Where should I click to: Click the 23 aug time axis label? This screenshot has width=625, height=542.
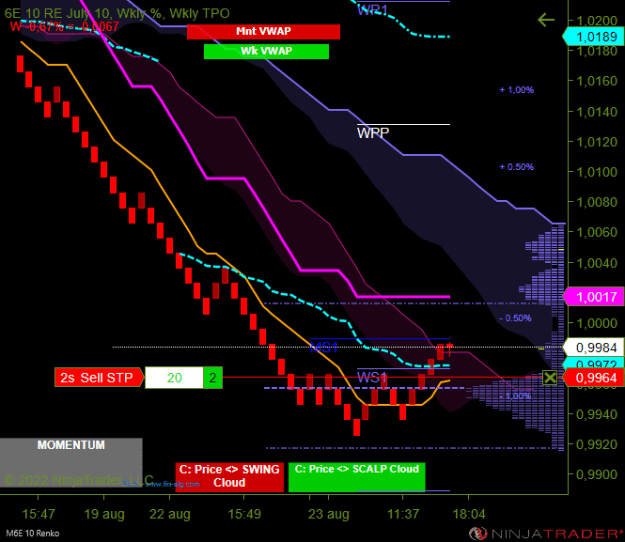click(x=328, y=514)
